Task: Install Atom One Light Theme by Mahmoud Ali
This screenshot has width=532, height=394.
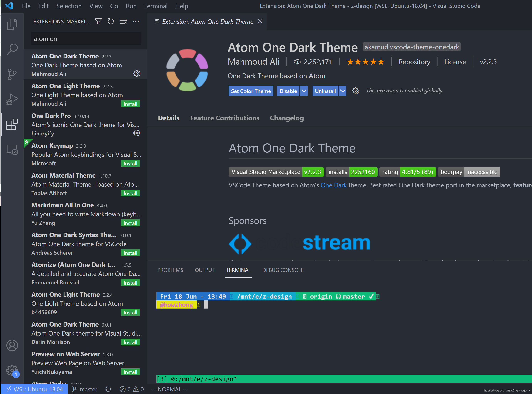Action: click(130, 104)
